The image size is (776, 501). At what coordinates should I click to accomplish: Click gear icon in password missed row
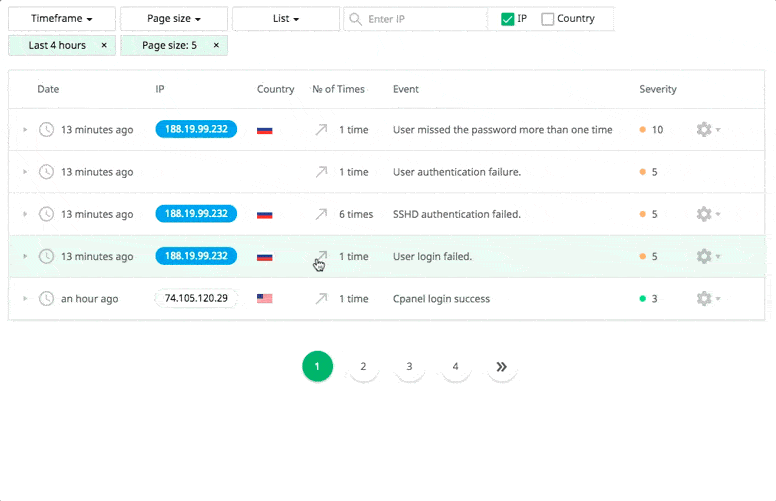pyautogui.click(x=704, y=130)
